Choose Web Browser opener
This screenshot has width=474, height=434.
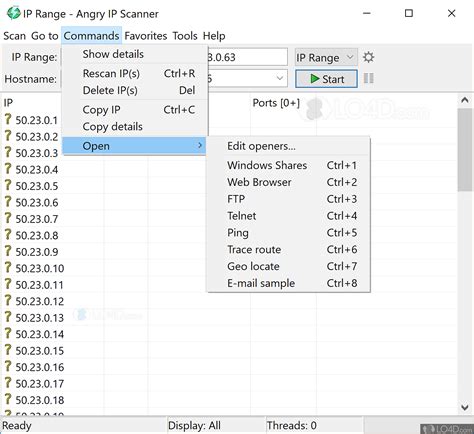click(x=289, y=182)
